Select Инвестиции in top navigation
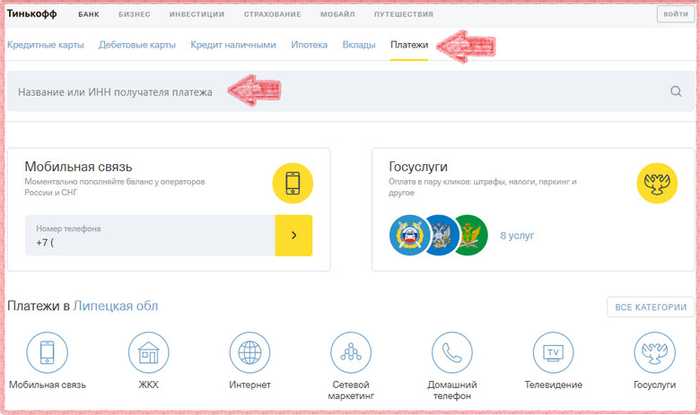This screenshot has width=700, height=415. click(x=197, y=14)
